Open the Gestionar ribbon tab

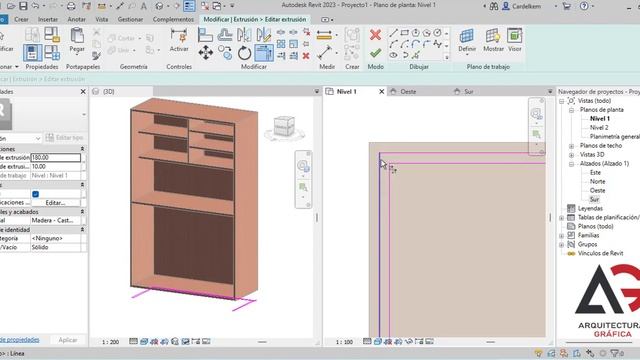pos(130,19)
